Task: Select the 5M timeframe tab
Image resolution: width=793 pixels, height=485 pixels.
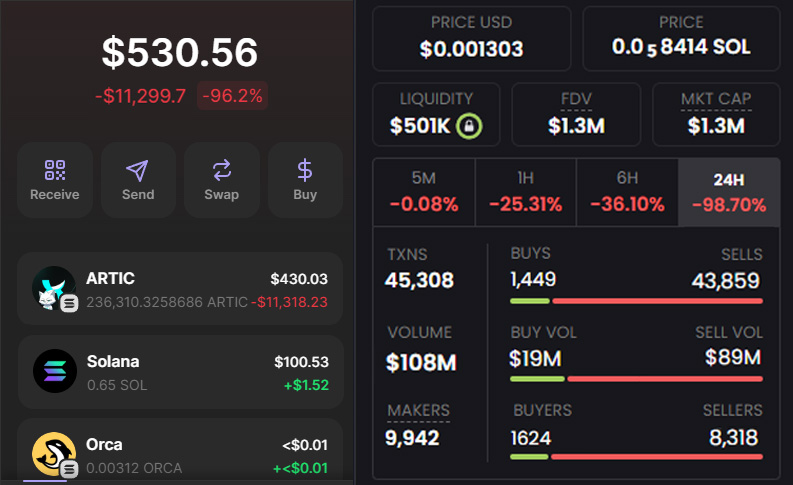Action: (424, 192)
